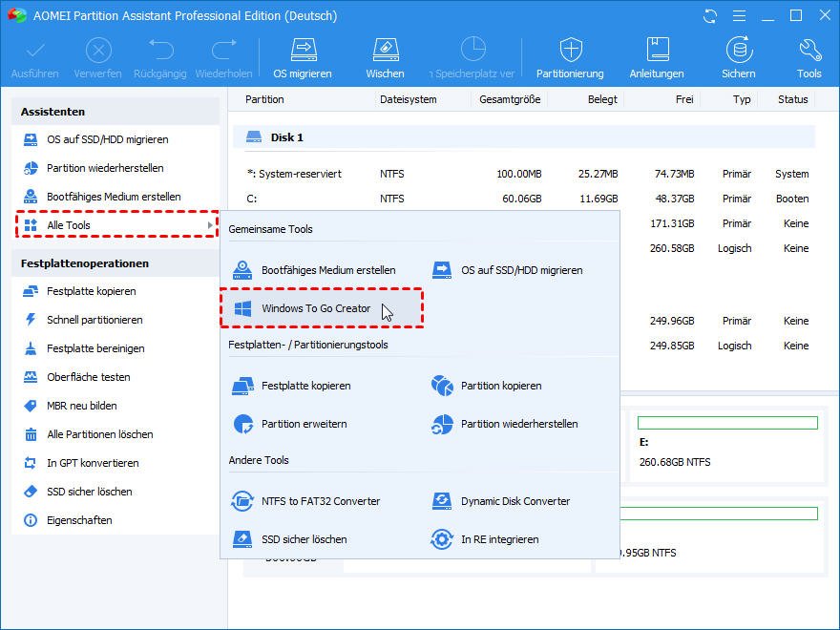
Task: Click the 249.96GB free cell
Action: (x=672, y=321)
